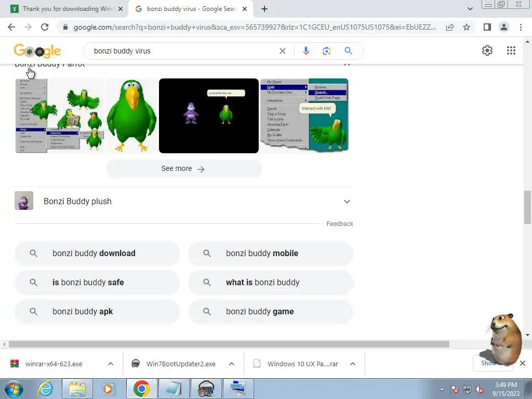532x399 pixels.
Task: Click the address bar URL
Action: pyautogui.click(x=255, y=27)
